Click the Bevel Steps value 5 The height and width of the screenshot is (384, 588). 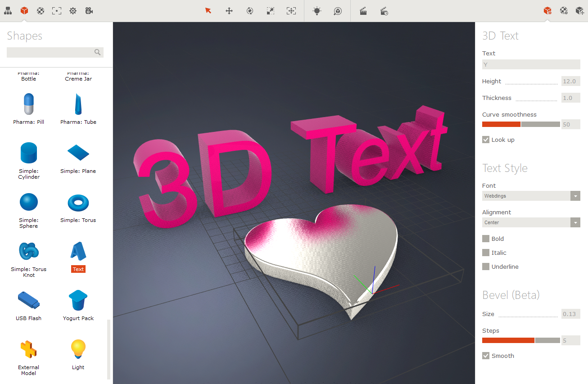coord(571,340)
